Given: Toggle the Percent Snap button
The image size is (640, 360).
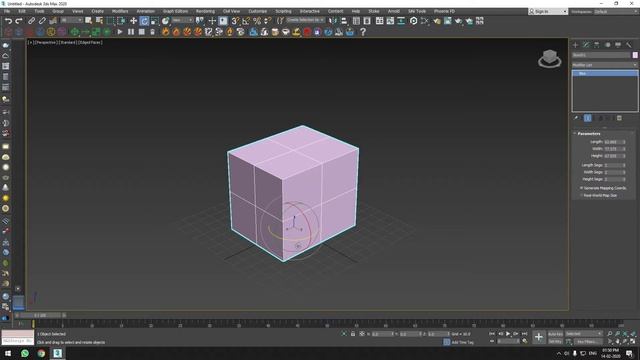Looking at the screenshot, I should click(x=257, y=21).
